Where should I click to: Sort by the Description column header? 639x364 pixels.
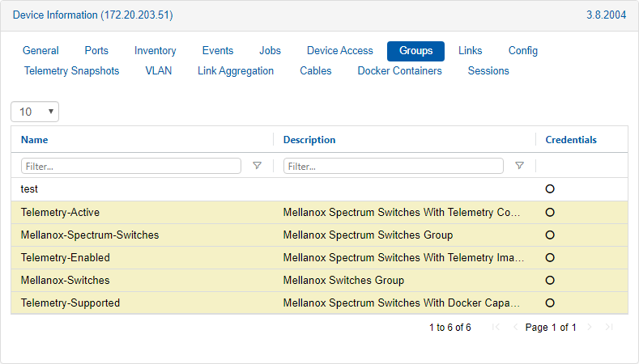click(x=309, y=140)
